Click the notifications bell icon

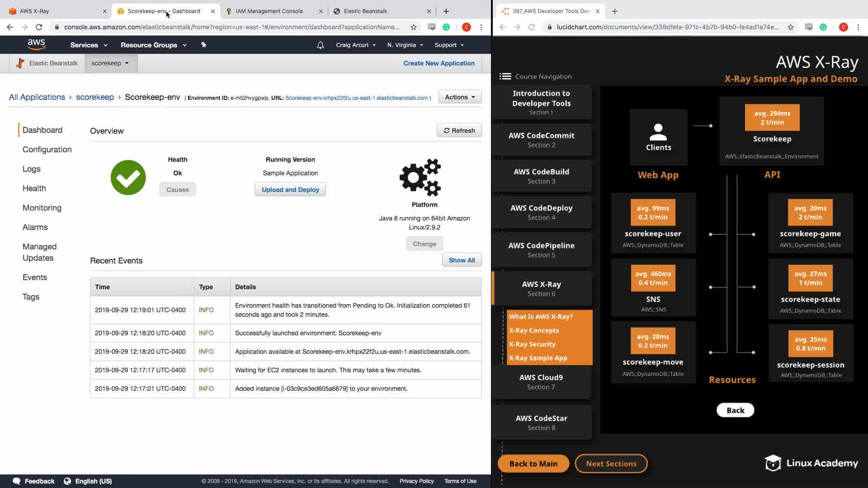click(320, 45)
